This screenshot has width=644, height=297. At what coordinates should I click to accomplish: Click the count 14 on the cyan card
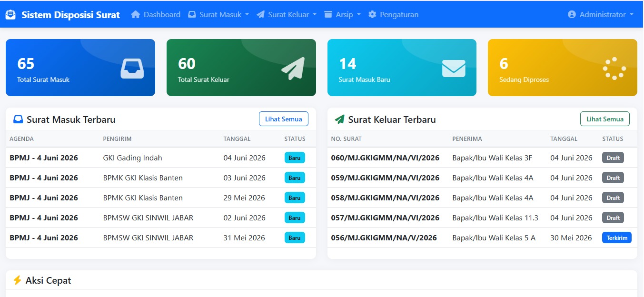(347, 64)
